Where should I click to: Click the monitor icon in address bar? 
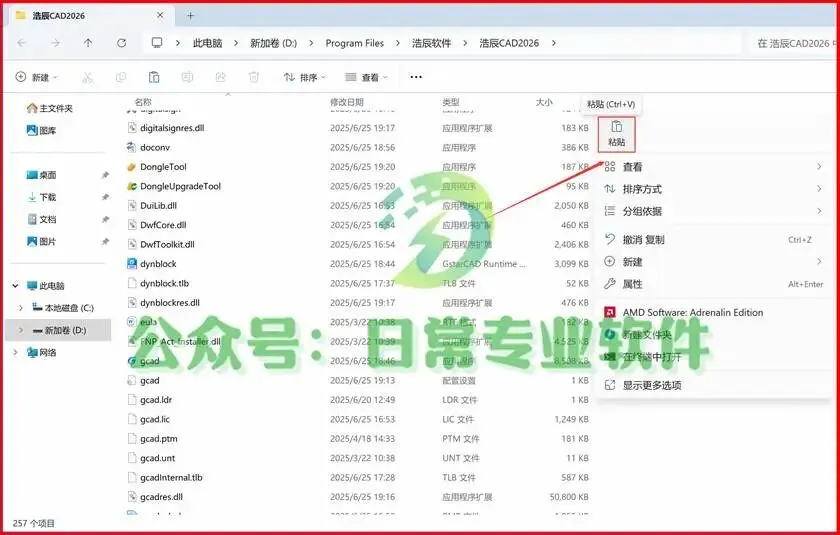click(x=157, y=43)
